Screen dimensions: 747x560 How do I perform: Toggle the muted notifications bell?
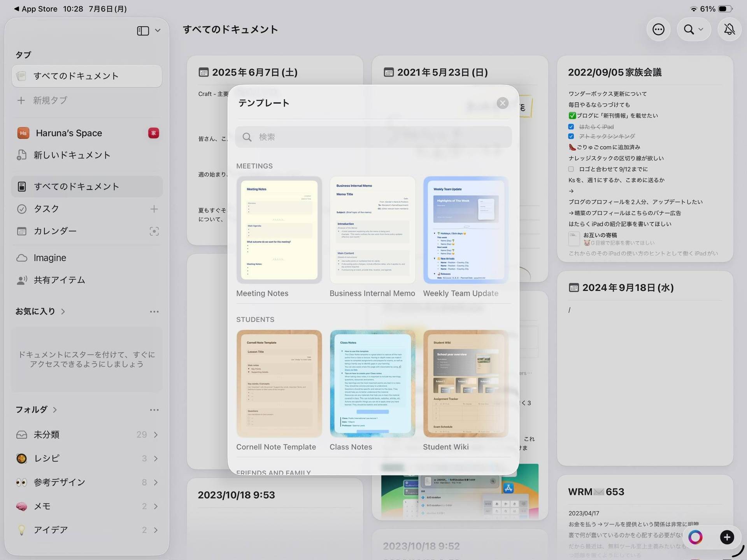pos(729,29)
